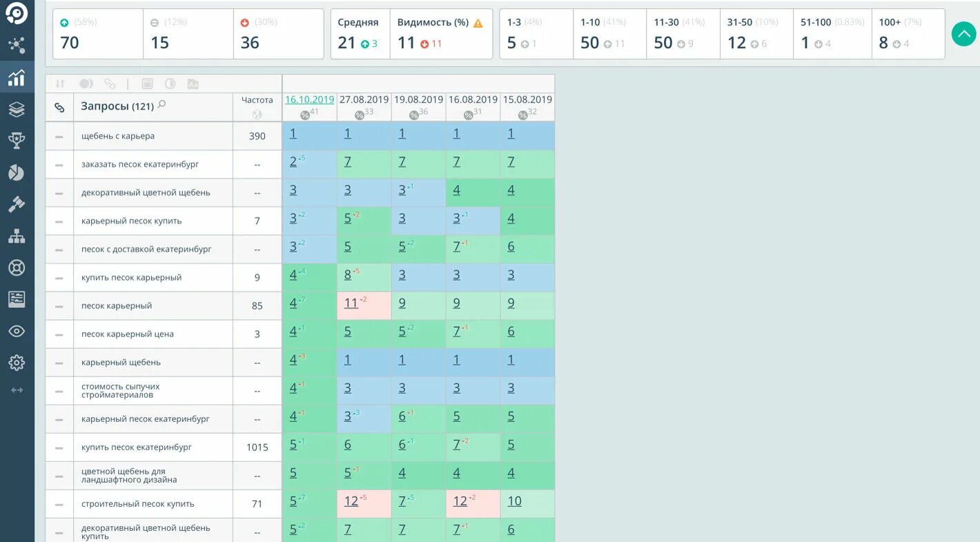980x542 pixels.
Task: Click the Topvisor logo at top left
Action: (17, 14)
